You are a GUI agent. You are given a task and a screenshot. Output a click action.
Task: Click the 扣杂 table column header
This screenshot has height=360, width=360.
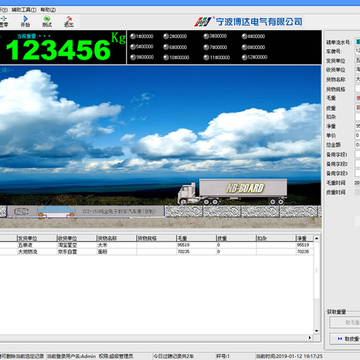point(276,238)
